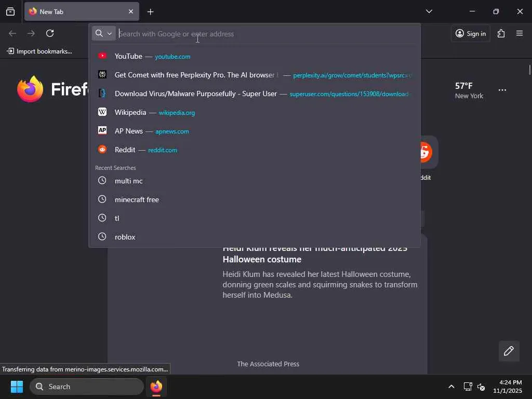The image size is (532, 399).
Task: Open the youtube.com suggestion link
Action: click(x=172, y=57)
